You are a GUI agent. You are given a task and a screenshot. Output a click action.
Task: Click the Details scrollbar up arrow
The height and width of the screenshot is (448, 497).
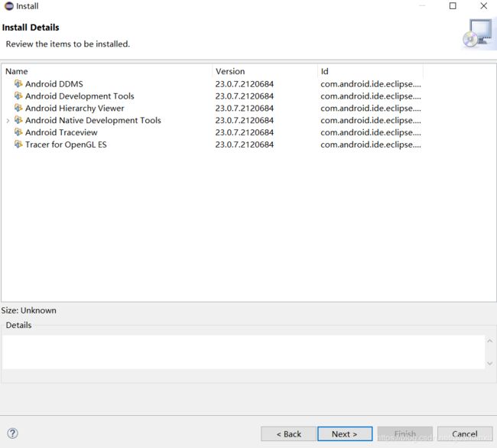(489, 341)
